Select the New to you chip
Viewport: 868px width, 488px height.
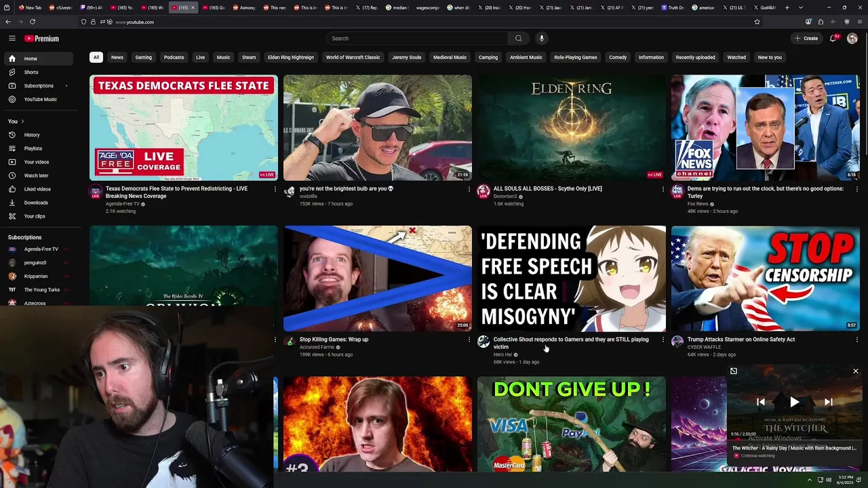click(x=770, y=58)
